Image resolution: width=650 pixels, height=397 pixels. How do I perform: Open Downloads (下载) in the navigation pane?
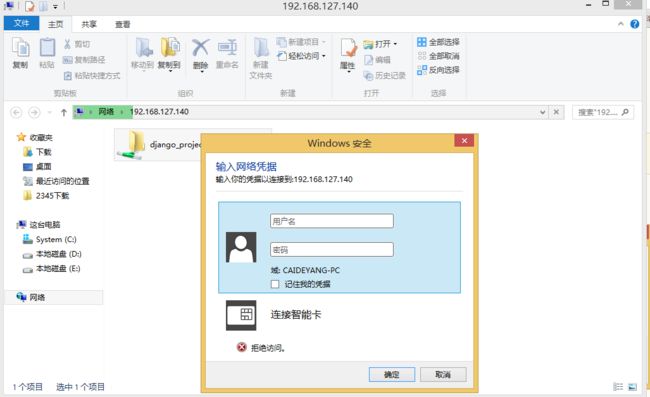pyautogui.click(x=37, y=152)
